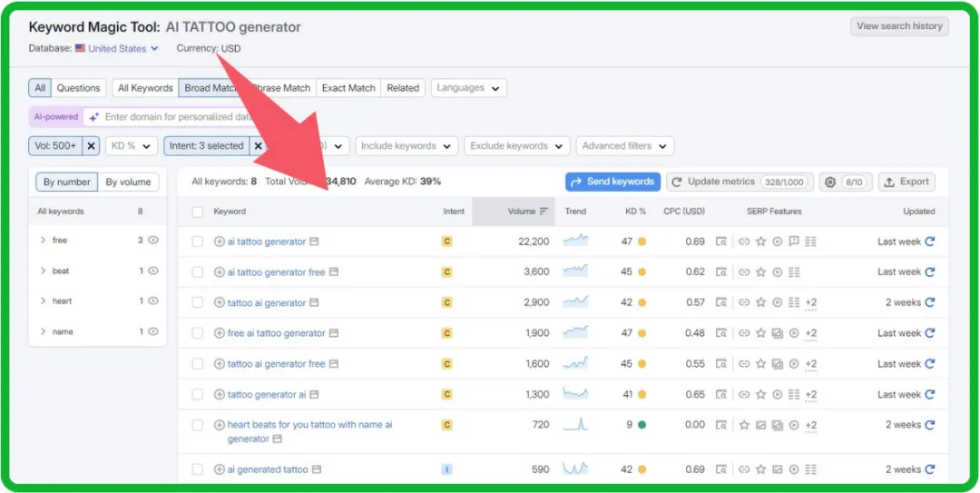Viewport: 980px width, 493px height.
Task: Expand the 'heart' keyword group
Action: (44, 301)
